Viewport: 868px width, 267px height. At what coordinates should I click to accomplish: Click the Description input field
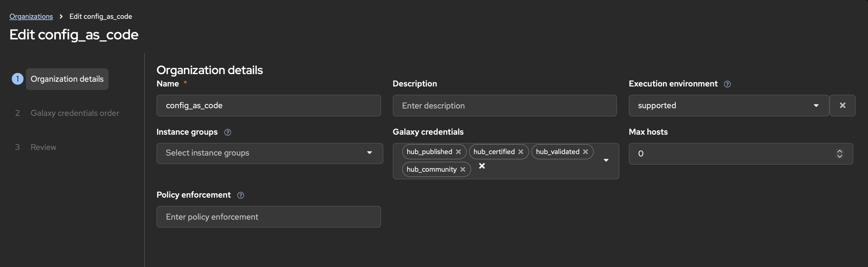point(504,106)
